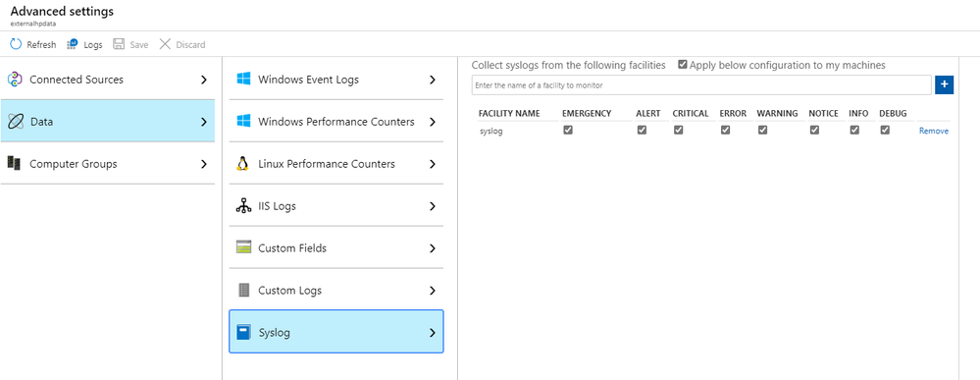Toggle Apply below configuration to my machines

[683, 65]
